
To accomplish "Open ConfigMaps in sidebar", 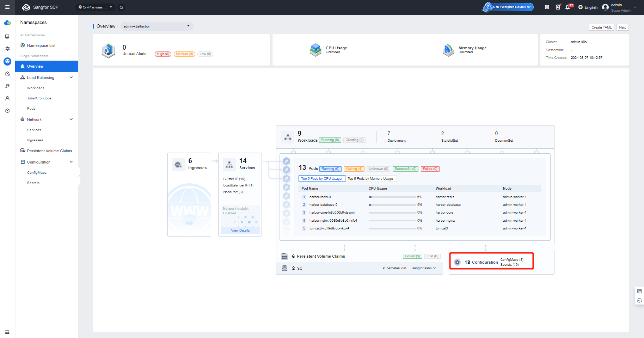I will coord(37,173).
